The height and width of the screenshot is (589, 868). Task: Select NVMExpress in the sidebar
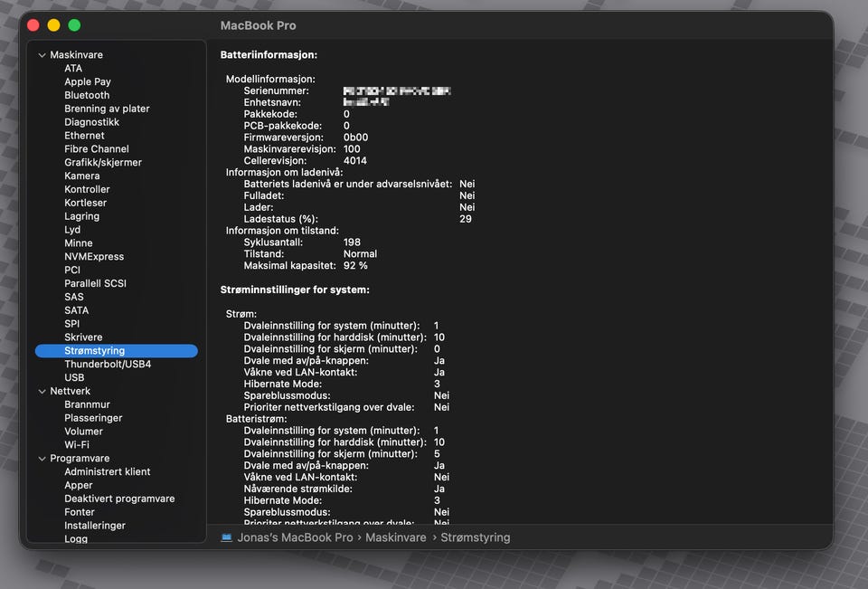coord(94,257)
